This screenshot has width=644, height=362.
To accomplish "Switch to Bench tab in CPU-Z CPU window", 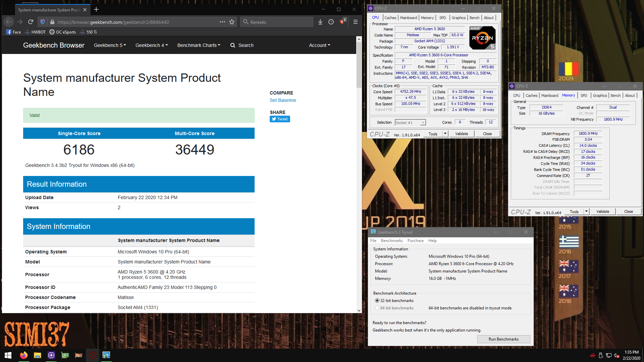I will point(474,18).
